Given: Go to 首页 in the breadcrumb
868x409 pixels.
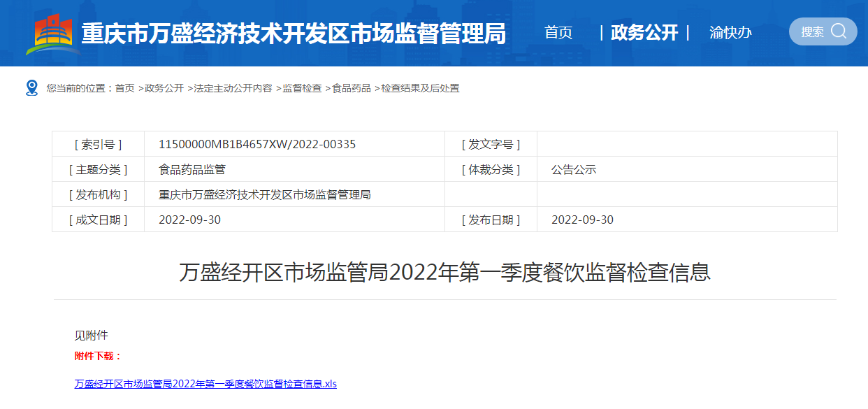Looking at the screenshot, I should (125, 88).
